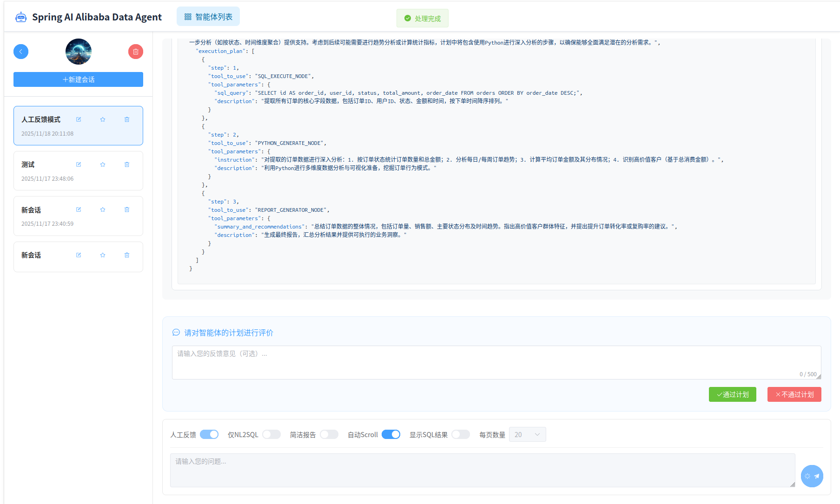The height and width of the screenshot is (504, 840).
Task: Click the 新建会话 button
Action: [78, 79]
